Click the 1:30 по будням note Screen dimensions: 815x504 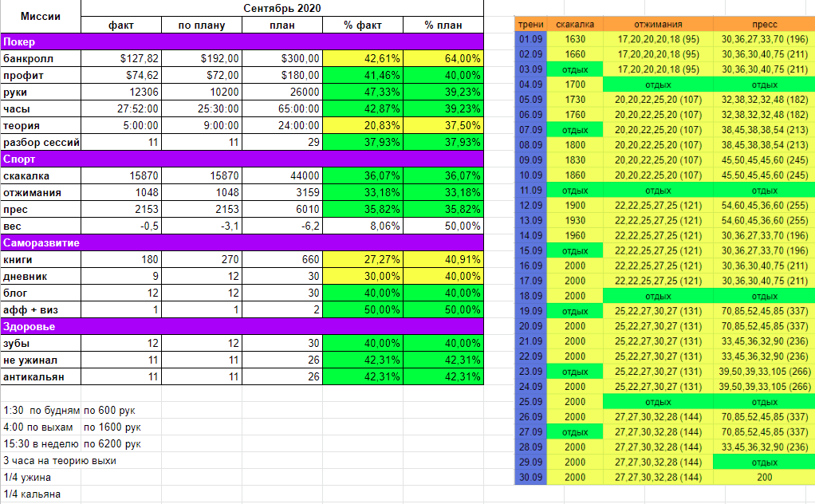click(41, 410)
